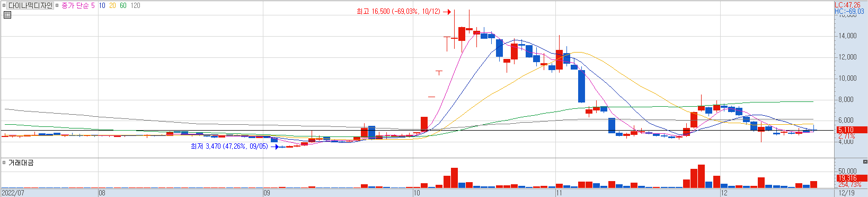Click the 12,000 price axis label
Viewport: 868px width, 197px height.
click(x=847, y=57)
